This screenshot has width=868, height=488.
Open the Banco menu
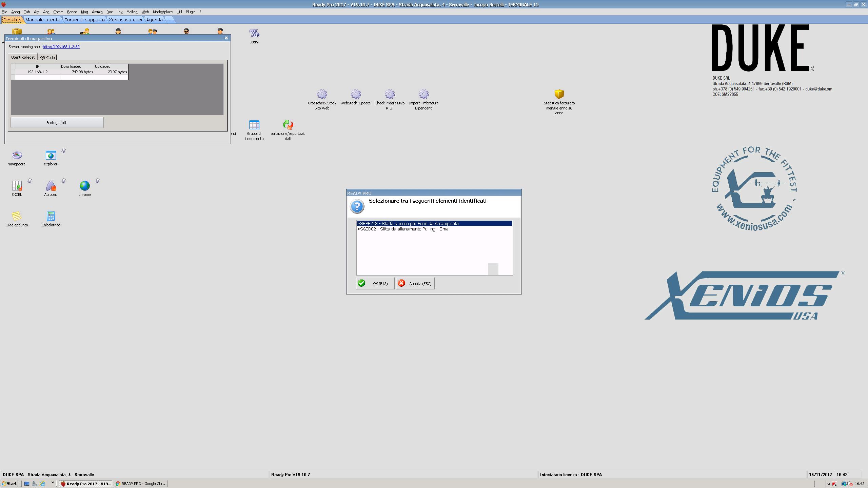point(72,12)
